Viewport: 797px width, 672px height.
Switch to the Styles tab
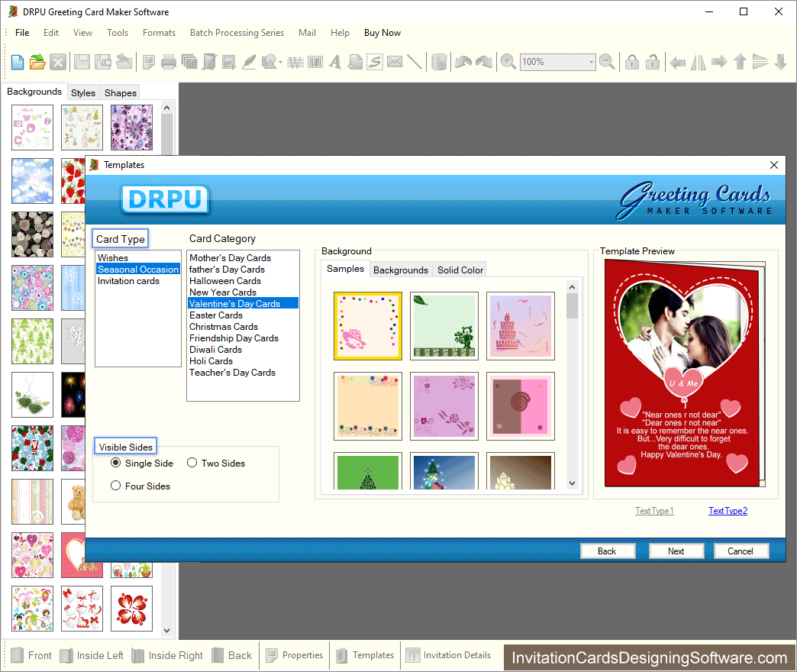pos(83,92)
